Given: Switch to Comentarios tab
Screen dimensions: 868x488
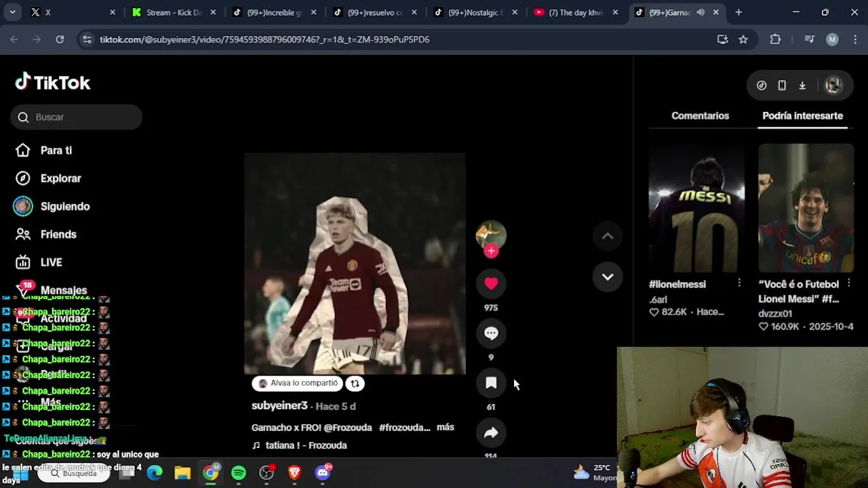Looking at the screenshot, I should pos(700,116).
